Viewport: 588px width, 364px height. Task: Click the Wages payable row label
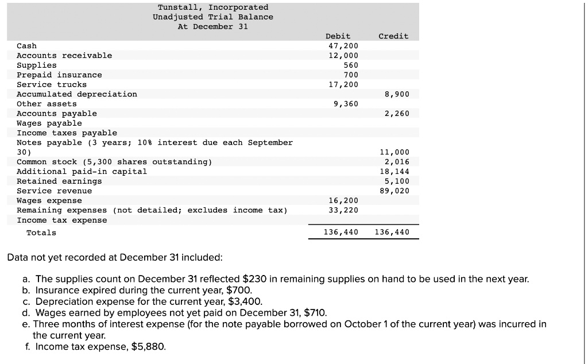click(49, 123)
